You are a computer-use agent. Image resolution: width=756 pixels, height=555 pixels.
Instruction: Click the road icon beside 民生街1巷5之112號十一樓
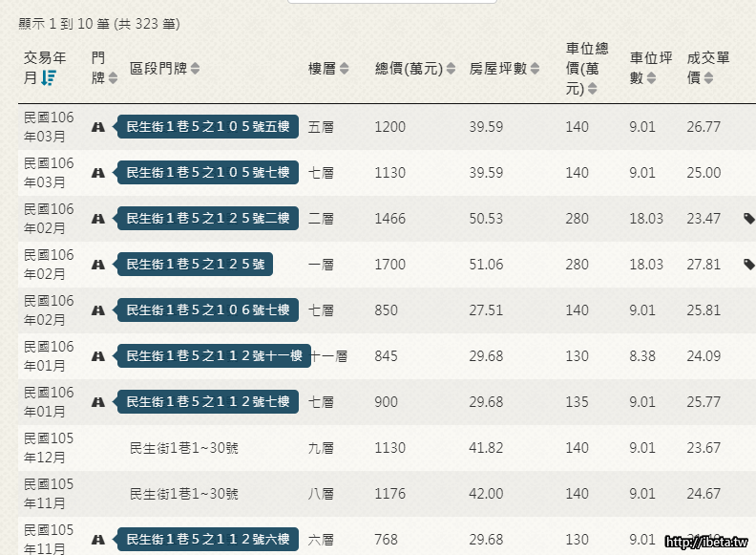click(97, 356)
